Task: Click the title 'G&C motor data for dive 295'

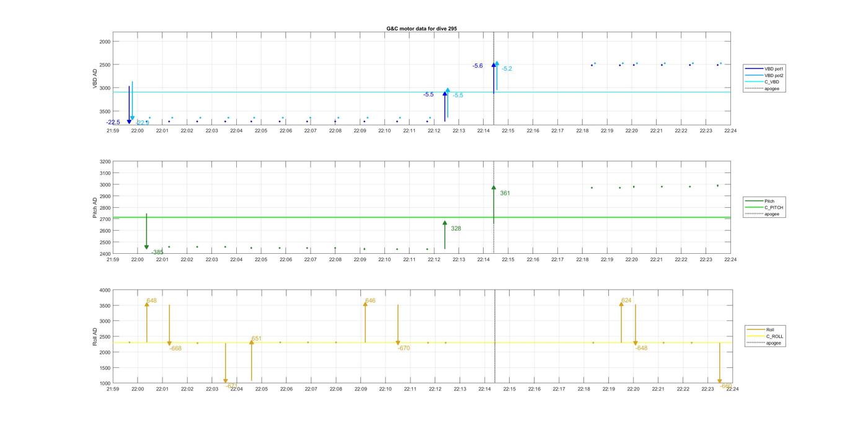Action: pos(422,29)
